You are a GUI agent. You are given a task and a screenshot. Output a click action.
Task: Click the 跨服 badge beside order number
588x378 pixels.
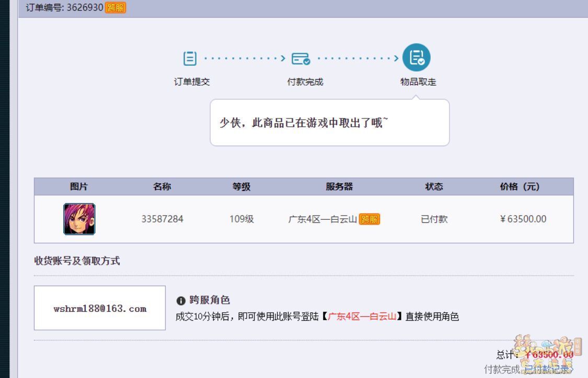(x=116, y=8)
